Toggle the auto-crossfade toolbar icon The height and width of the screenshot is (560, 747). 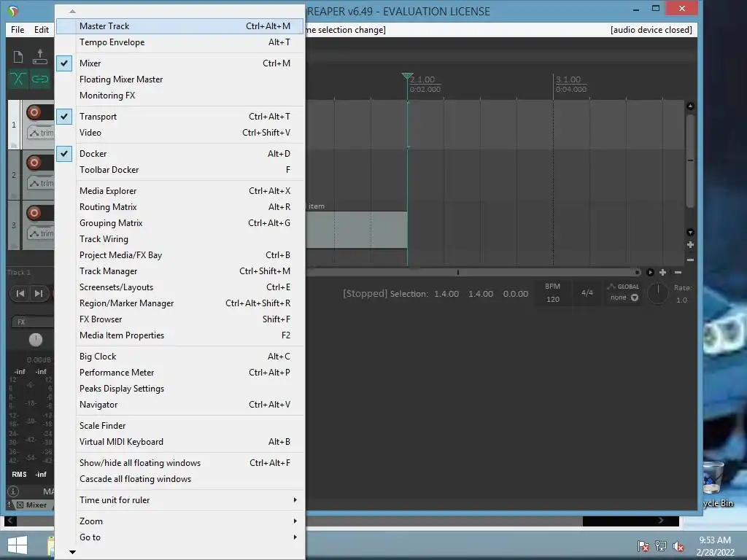[x=18, y=78]
